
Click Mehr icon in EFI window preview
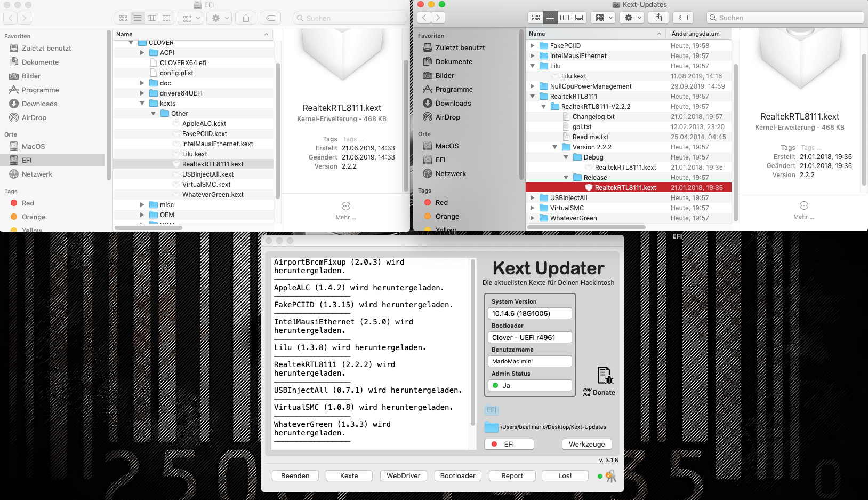coord(346,206)
